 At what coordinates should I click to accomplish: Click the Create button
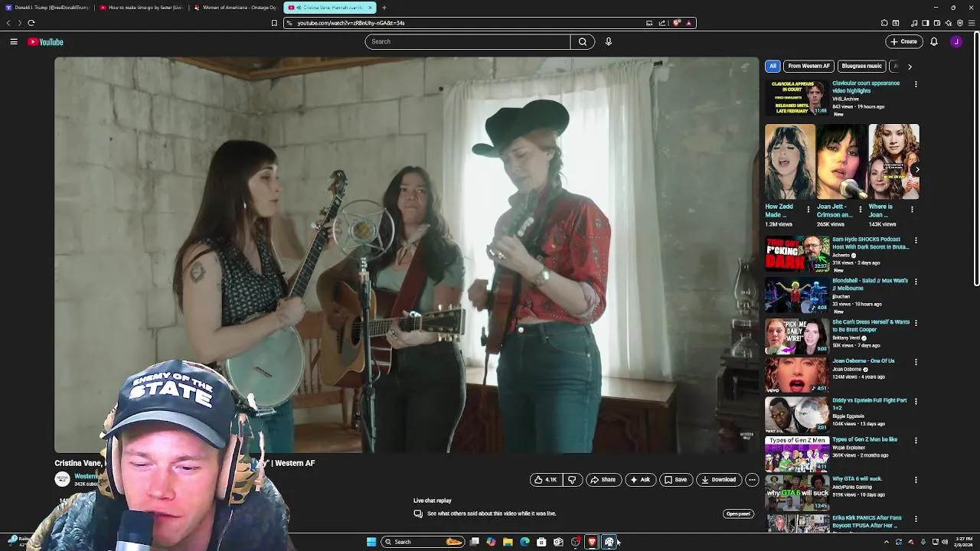coord(903,41)
